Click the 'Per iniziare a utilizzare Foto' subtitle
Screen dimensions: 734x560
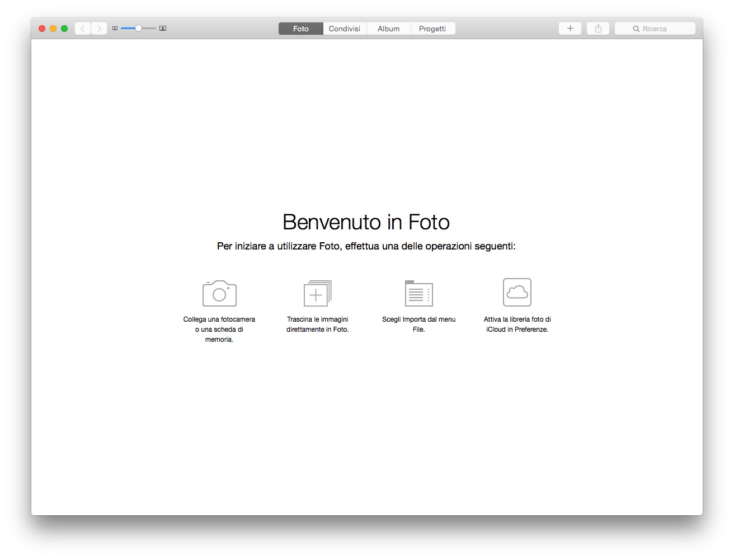[x=366, y=246]
